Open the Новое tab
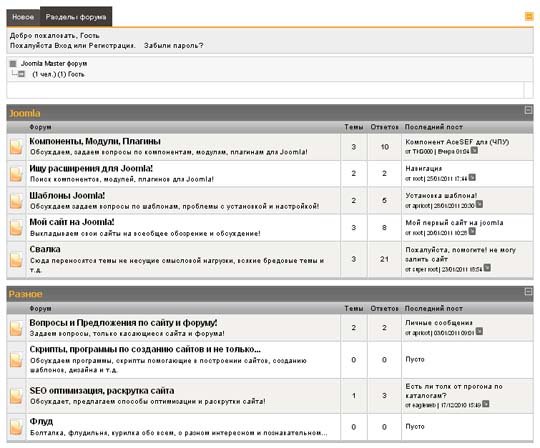The width and height of the screenshot is (540, 448). pyautogui.click(x=23, y=17)
